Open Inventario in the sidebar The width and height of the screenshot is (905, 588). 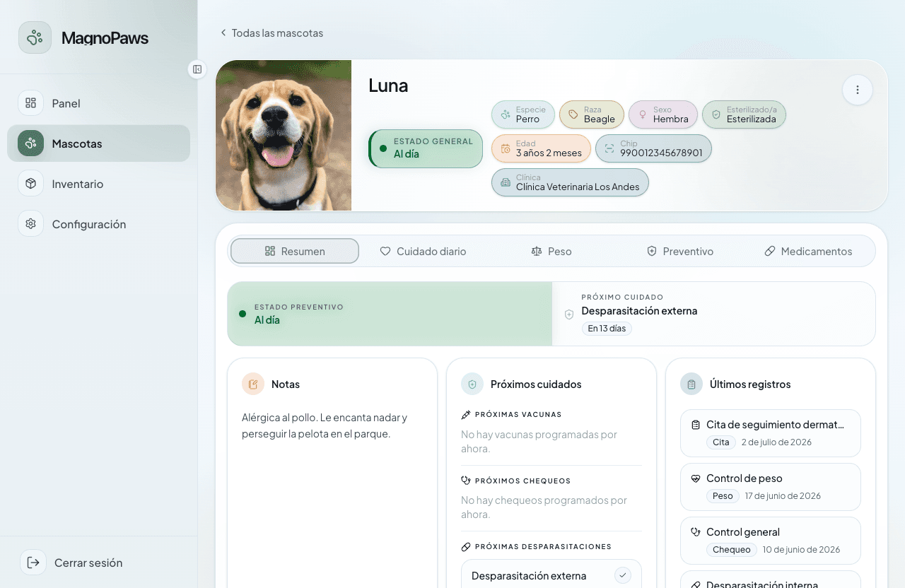(99, 184)
